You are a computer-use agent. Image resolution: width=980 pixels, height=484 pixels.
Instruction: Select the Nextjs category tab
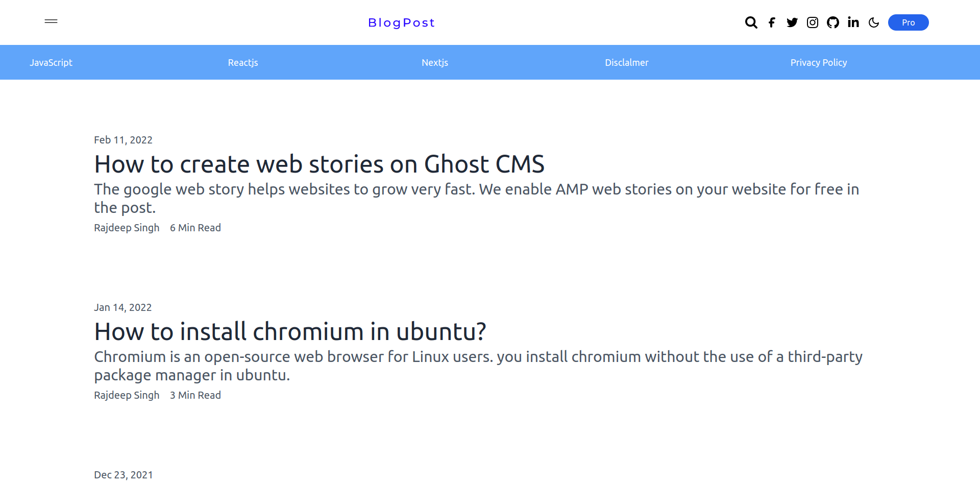[x=435, y=62]
